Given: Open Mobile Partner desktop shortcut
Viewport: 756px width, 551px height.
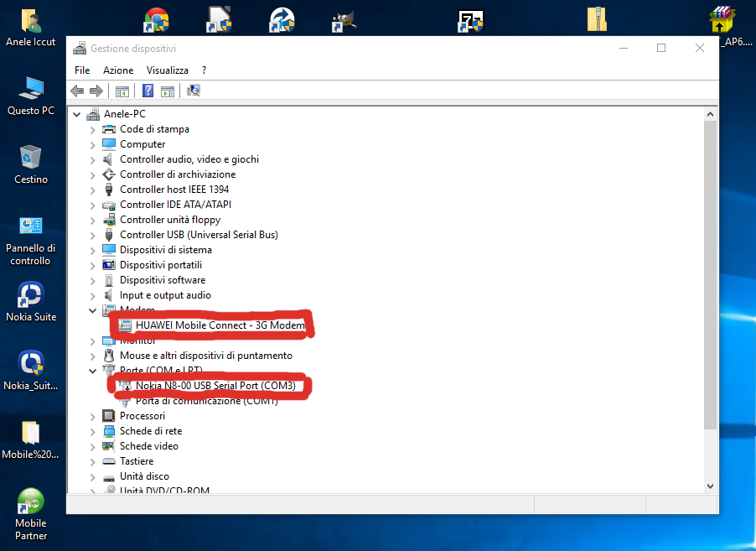Looking at the screenshot, I should [x=31, y=514].
